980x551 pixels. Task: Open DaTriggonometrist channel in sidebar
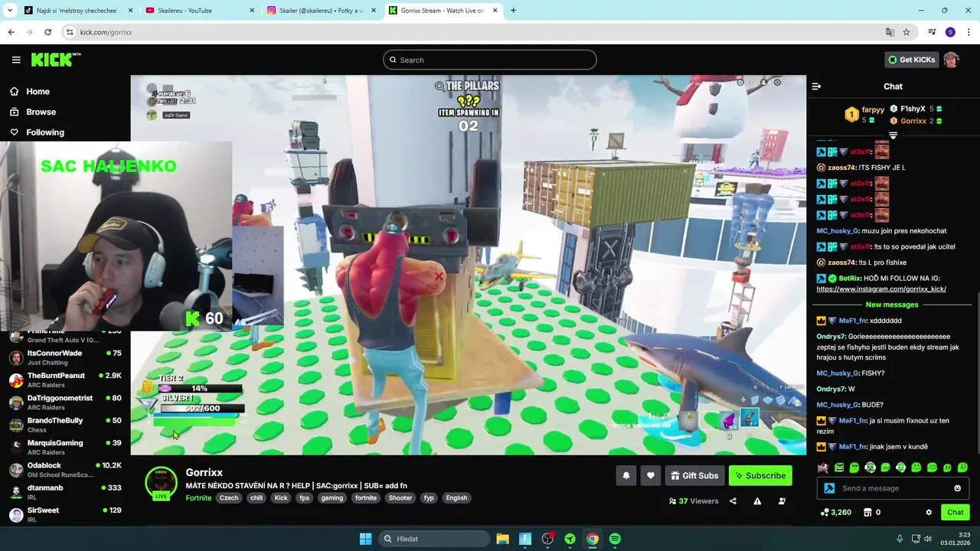point(66,403)
